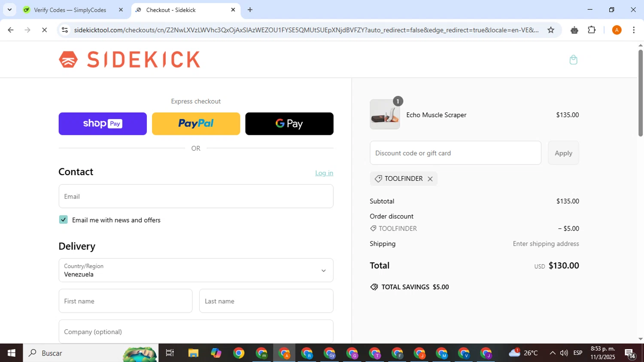
Task: Focus the Email input field
Action: click(x=196, y=196)
